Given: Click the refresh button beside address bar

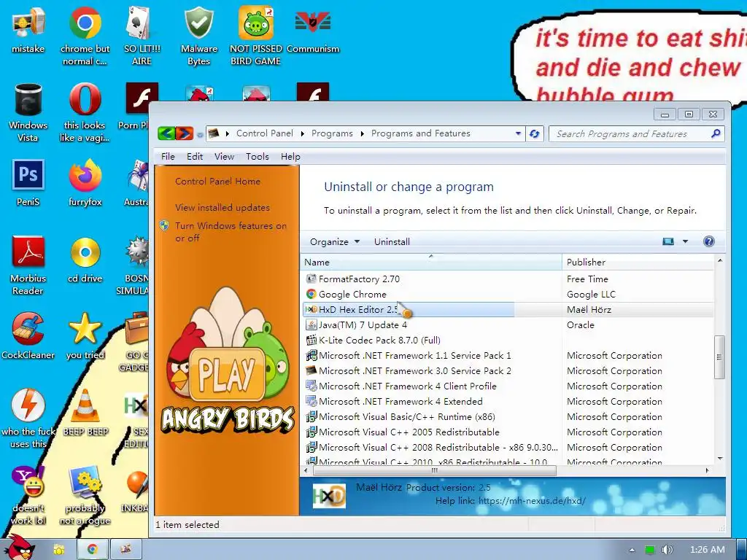Looking at the screenshot, I should click(x=535, y=134).
